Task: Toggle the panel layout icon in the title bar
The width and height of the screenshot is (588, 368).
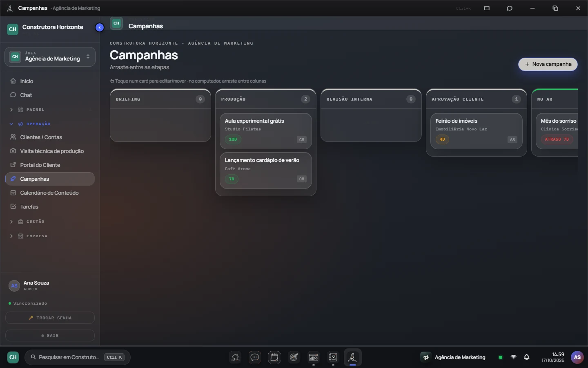Action: pos(487,8)
